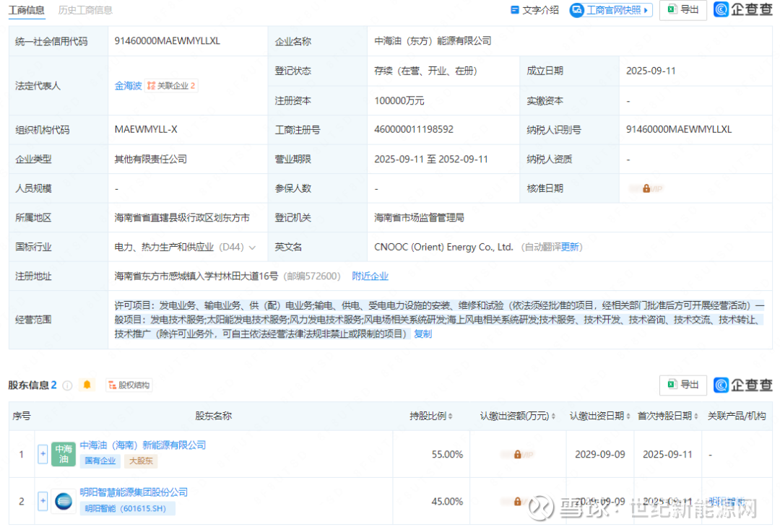This screenshot has width=780, height=532.
Task: Sort by 持股比例 column arrows
Action: pos(450,417)
